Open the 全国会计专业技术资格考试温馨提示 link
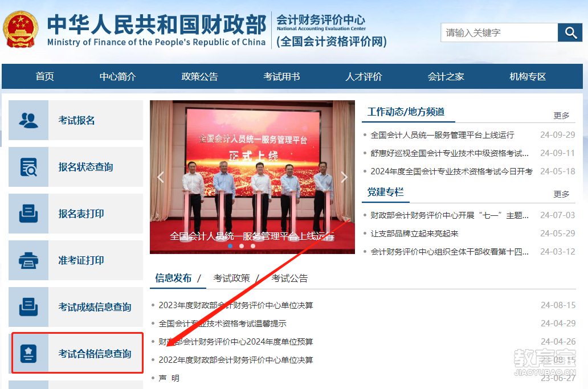The height and width of the screenshot is (389, 588). 222,324
